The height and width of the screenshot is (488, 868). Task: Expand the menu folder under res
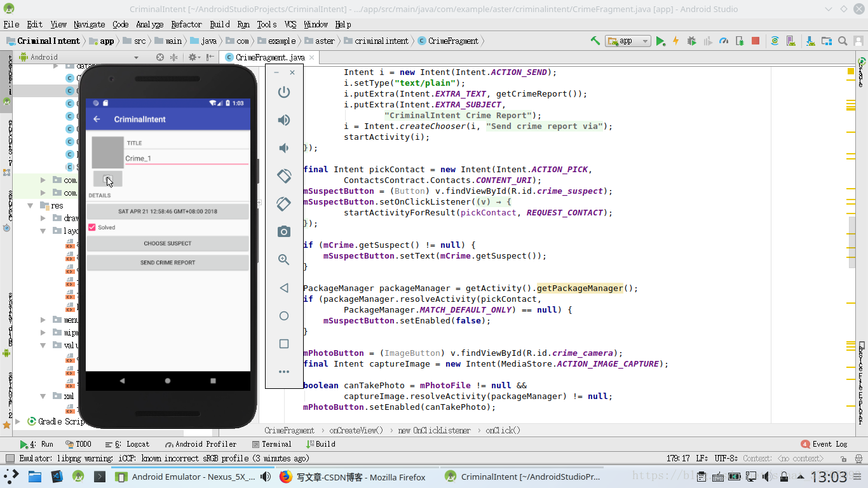pos(43,320)
